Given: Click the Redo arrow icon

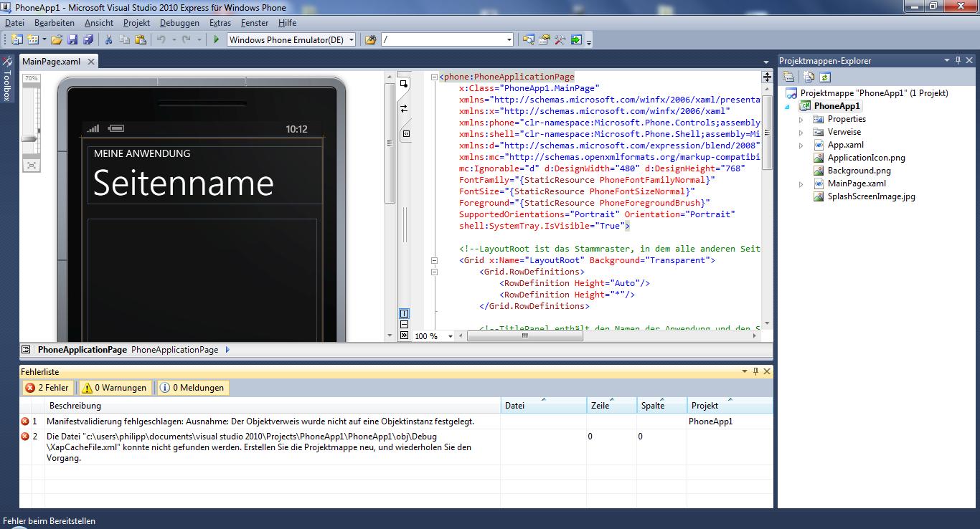Looking at the screenshot, I should [187, 40].
